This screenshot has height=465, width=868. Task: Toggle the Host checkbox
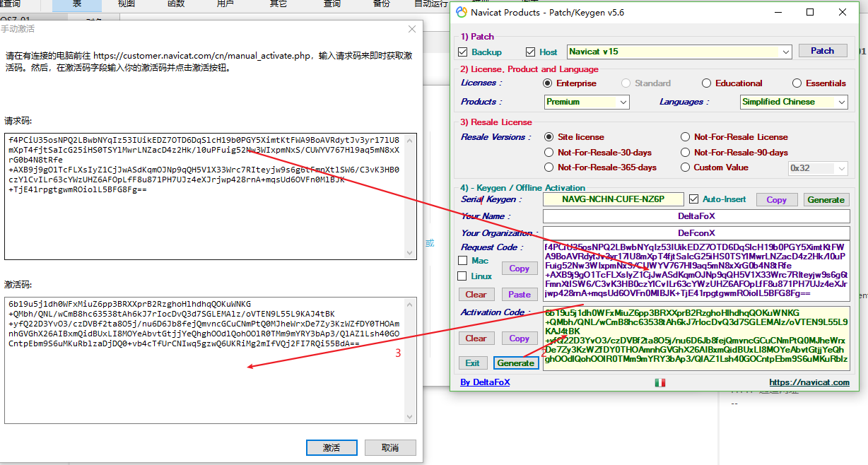pyautogui.click(x=531, y=52)
